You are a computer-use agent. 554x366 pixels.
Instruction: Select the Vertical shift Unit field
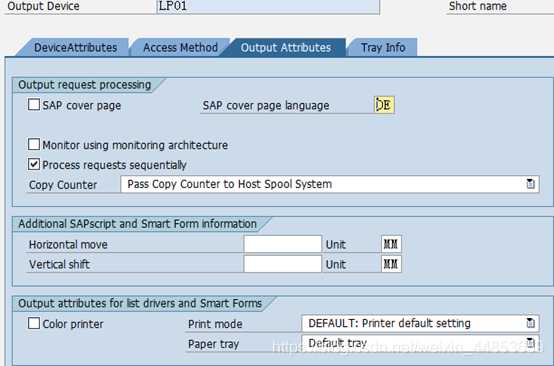391,264
